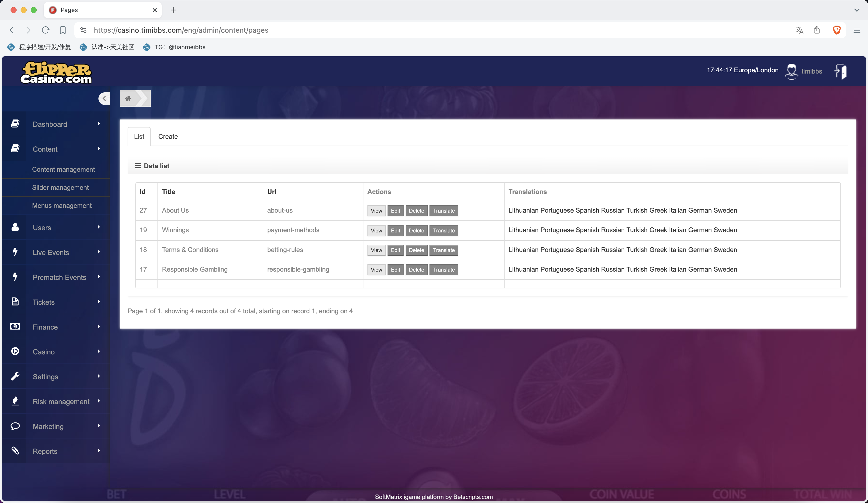Image resolution: width=868 pixels, height=503 pixels.
Task: View the About Us page
Action: pos(376,211)
